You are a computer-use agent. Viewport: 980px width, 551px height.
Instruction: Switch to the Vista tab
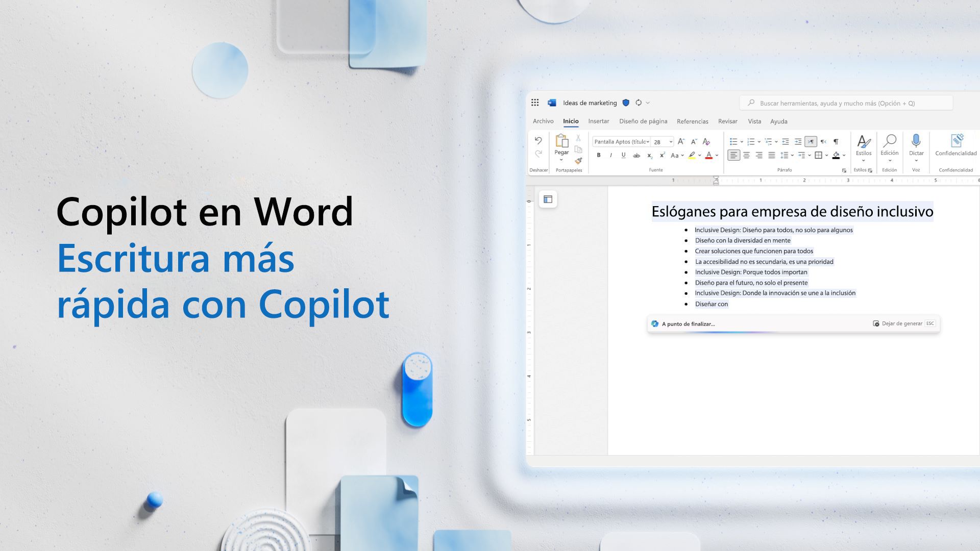[754, 121]
